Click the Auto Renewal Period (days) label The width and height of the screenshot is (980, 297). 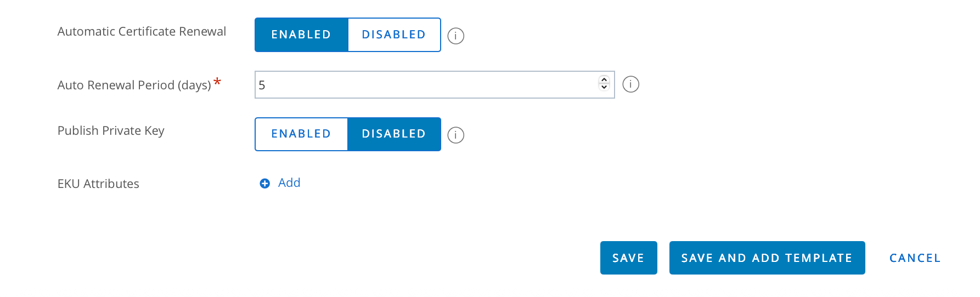[134, 85]
